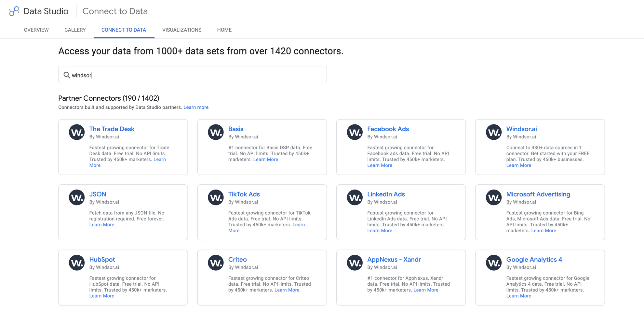Click Learn More in the Basis card
Image resolution: width=644 pixels, height=313 pixels.
(x=266, y=160)
